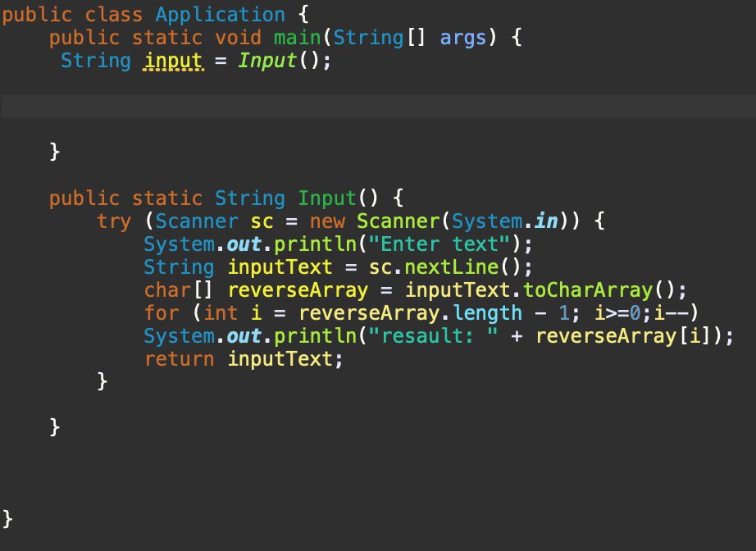Click 'Input' in the method declaration
756x551 pixels.
[x=327, y=198]
